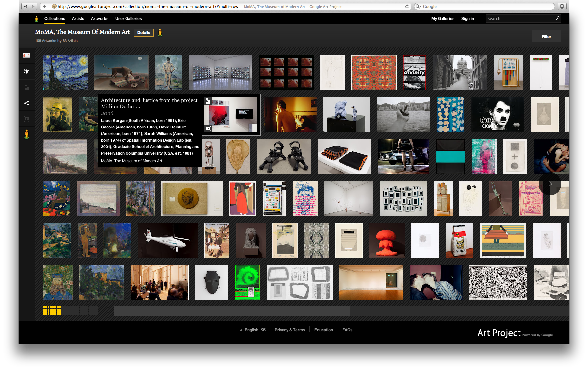Click the Filter button
This screenshot has width=588, height=370.
pyautogui.click(x=546, y=36)
